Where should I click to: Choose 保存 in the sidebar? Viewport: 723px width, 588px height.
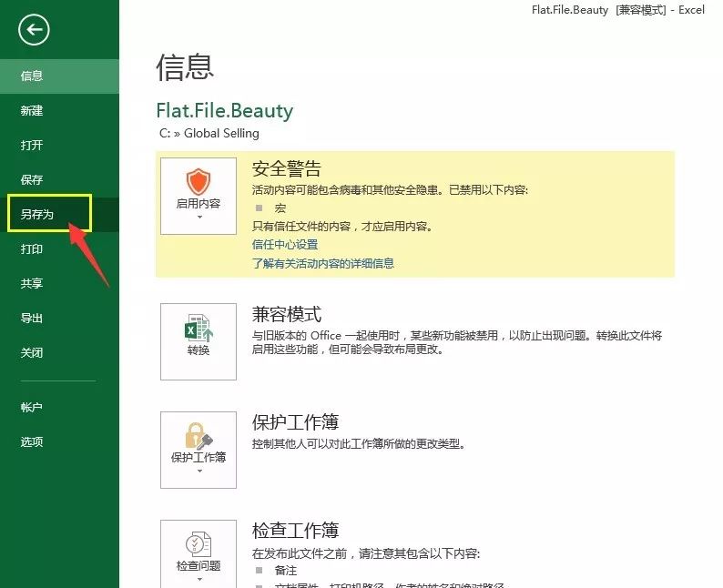point(59,179)
